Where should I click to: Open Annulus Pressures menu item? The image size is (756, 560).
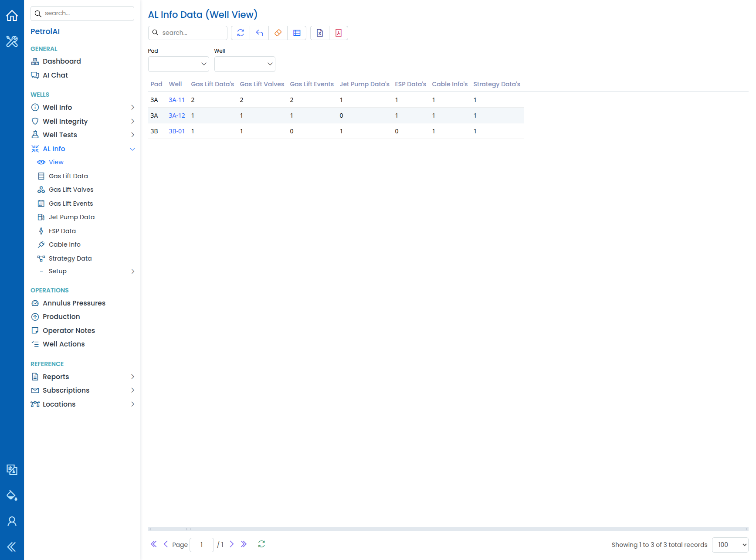(x=74, y=303)
